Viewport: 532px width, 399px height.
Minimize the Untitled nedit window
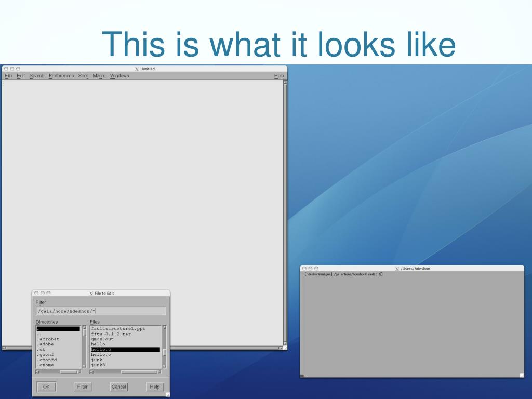pyautogui.click(x=12, y=69)
